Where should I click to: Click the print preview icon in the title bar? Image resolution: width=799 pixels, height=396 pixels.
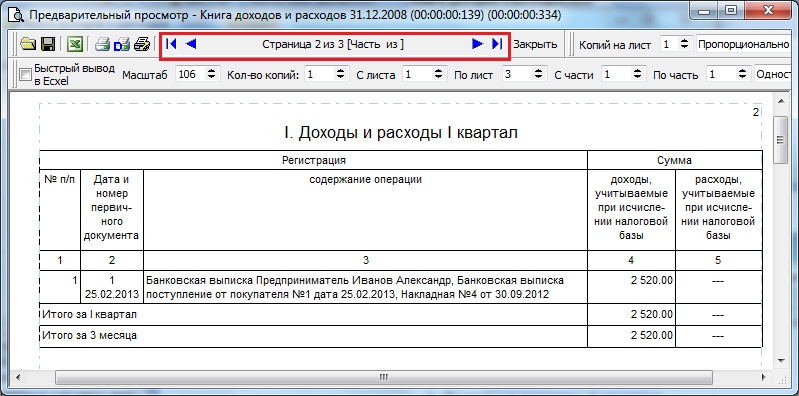16,15
